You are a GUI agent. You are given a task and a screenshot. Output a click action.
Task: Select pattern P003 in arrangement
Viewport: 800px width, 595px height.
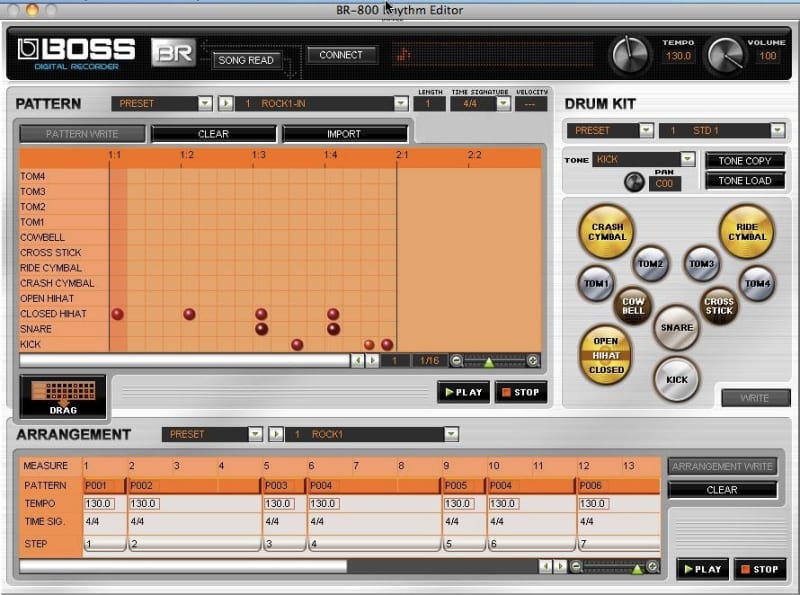coord(284,485)
